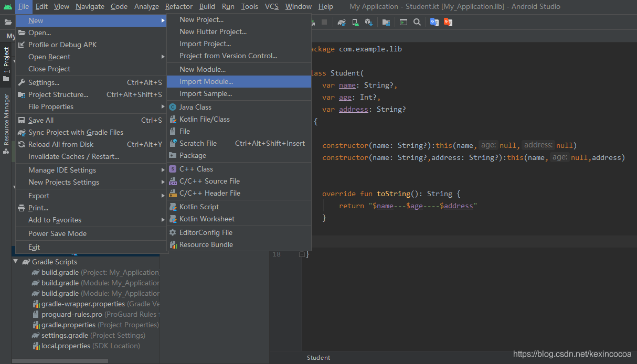Click fold marker at editor line 18
The image size is (637, 364).
click(x=302, y=254)
